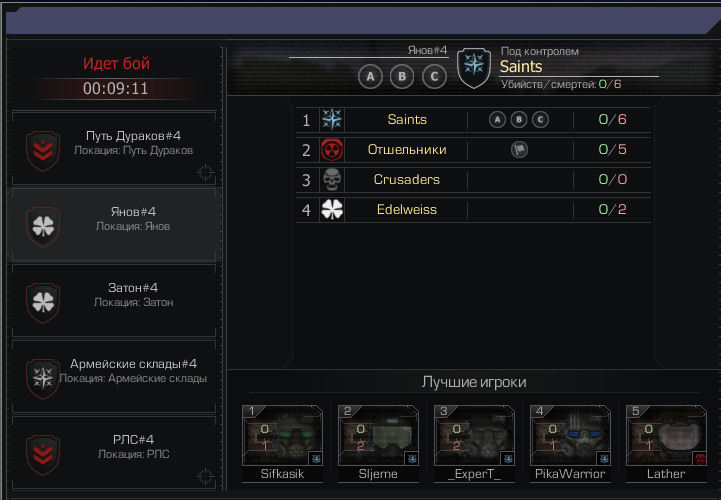Click the red radiation icon for Отшельники

click(332, 149)
